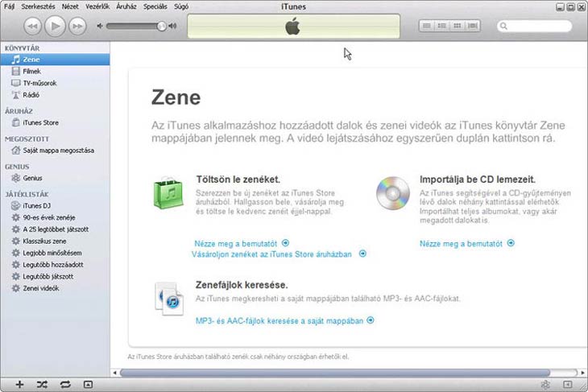Add a new playlist with plus button
Viewport: 588px width, 392px height.
coord(19,385)
